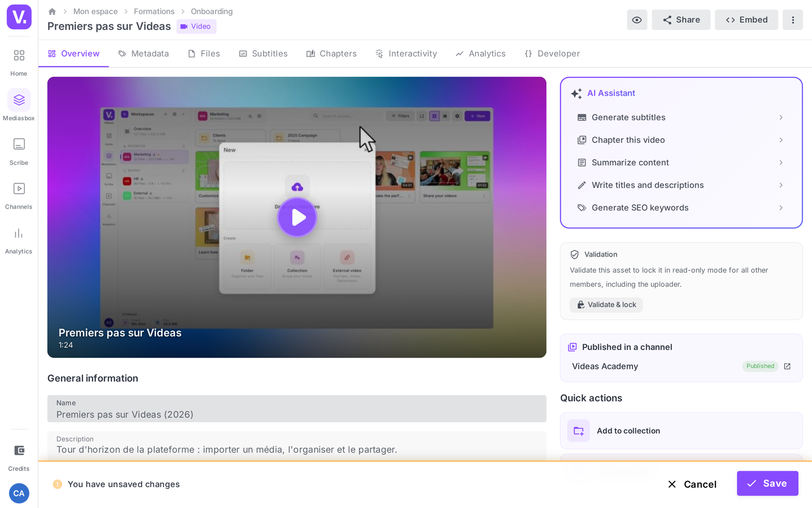812x508 pixels.
Task: Click Validate & lock
Action: (606, 305)
